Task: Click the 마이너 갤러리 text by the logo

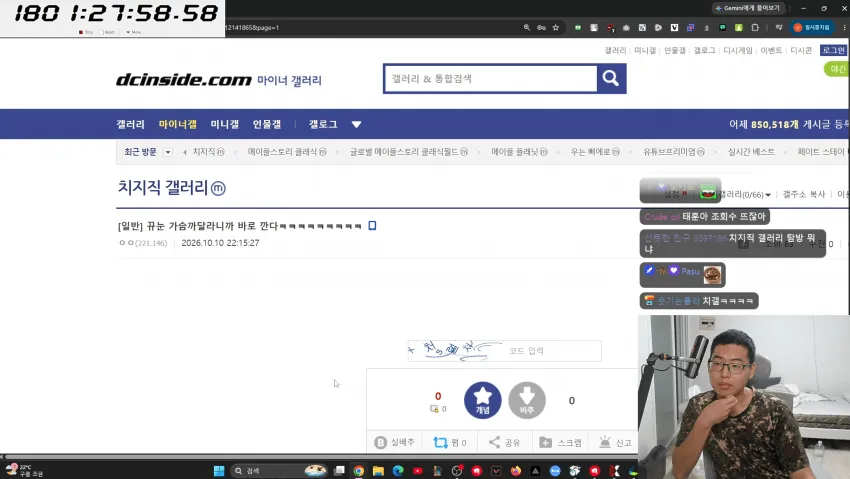Action: coord(289,81)
